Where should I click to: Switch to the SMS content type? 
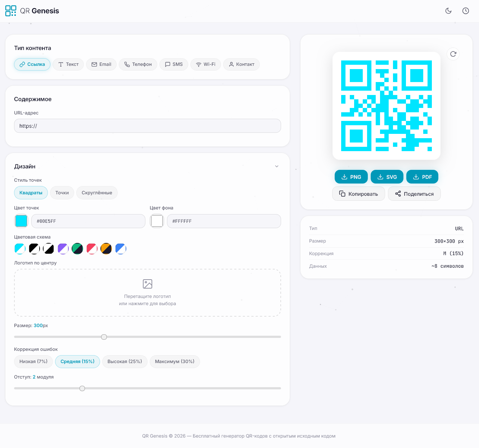tap(174, 64)
